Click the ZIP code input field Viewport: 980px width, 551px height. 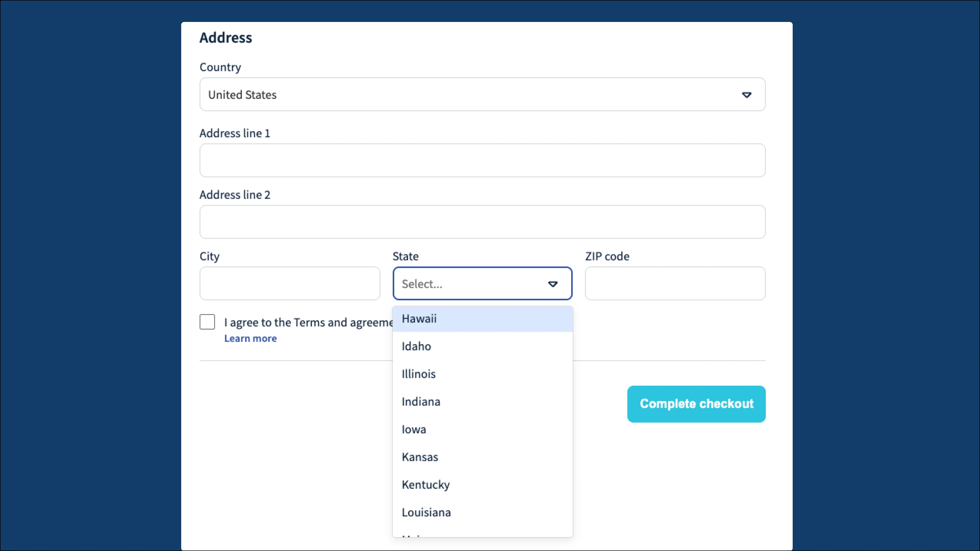675,283
